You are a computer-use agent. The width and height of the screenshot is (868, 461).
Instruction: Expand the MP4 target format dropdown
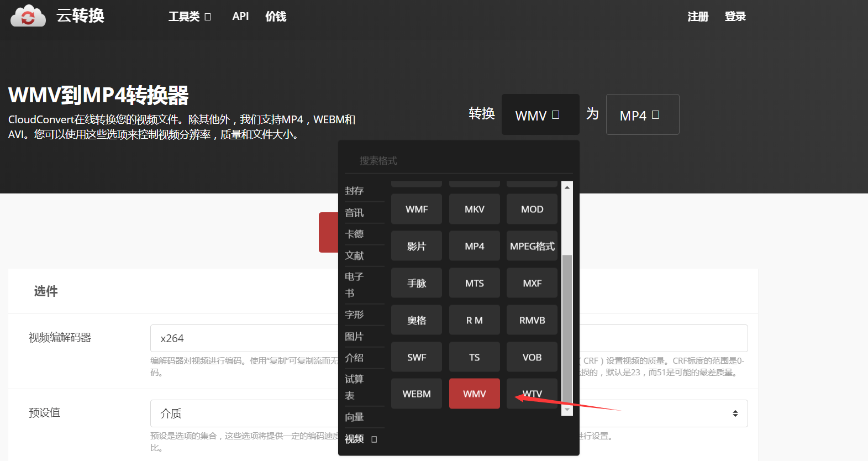[643, 114]
